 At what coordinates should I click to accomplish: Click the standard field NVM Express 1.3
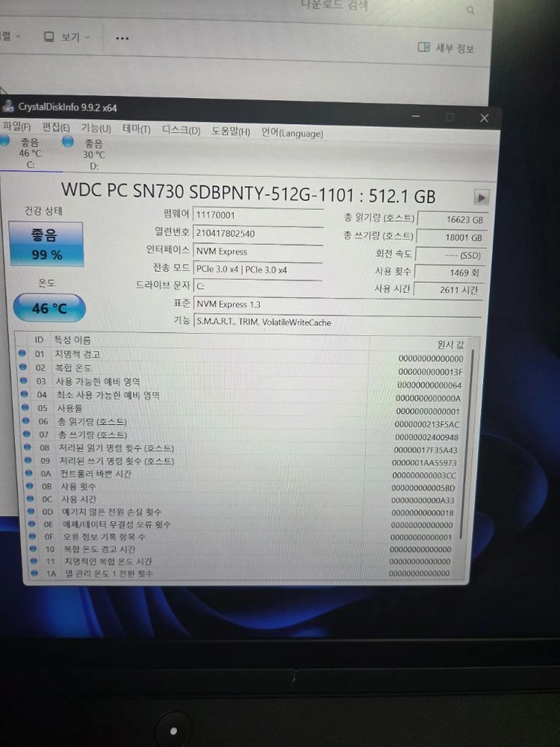(x=337, y=305)
